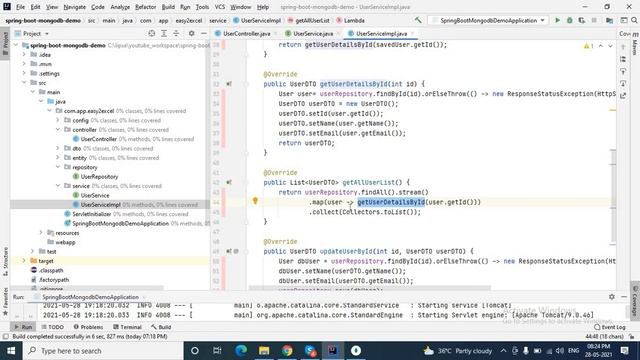Minimize the Run tool window
640x360 pixels.
(624, 297)
